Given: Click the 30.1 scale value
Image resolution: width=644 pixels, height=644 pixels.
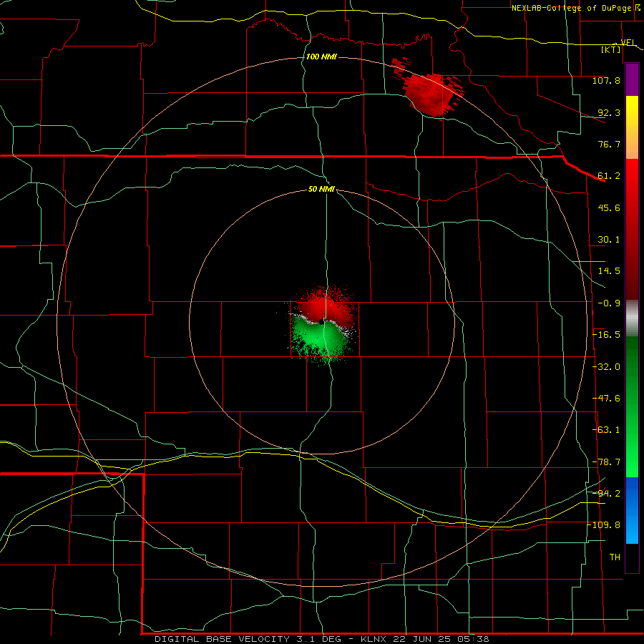Looking at the screenshot, I should pyautogui.click(x=609, y=240).
